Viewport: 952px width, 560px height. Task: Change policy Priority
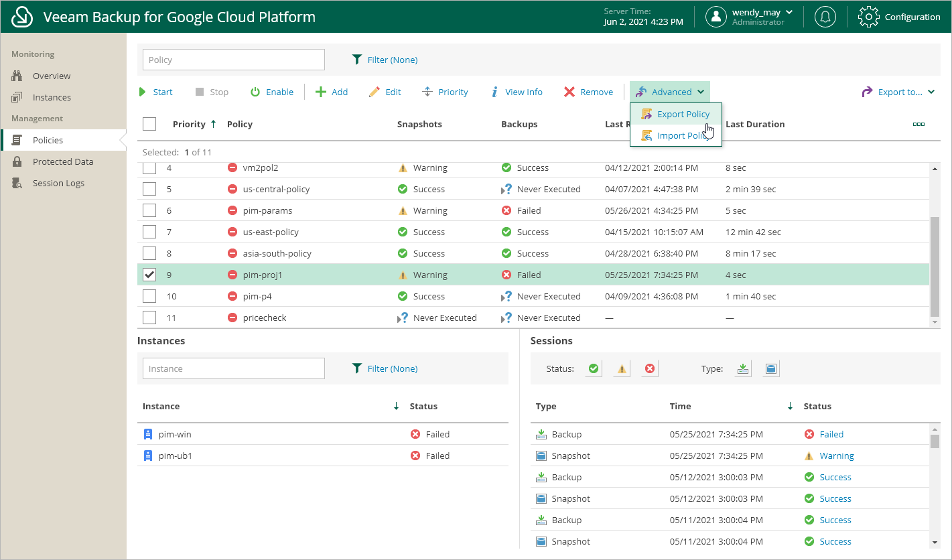[445, 92]
